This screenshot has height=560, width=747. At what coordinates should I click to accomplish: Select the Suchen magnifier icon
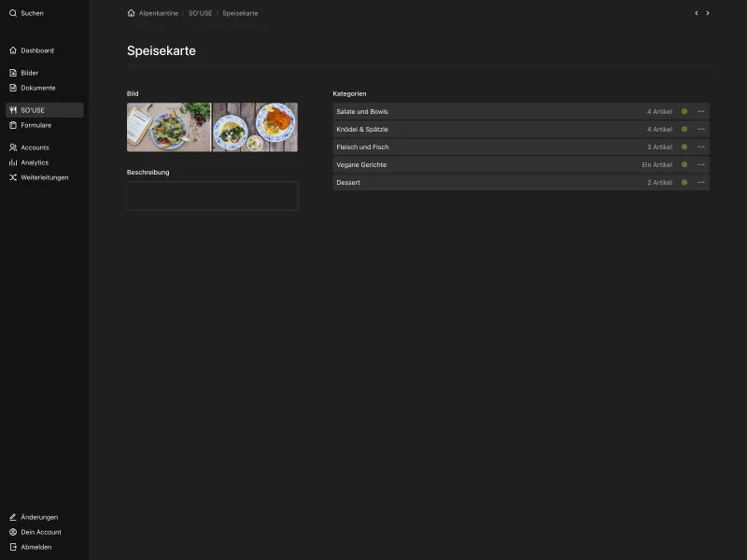click(12, 13)
